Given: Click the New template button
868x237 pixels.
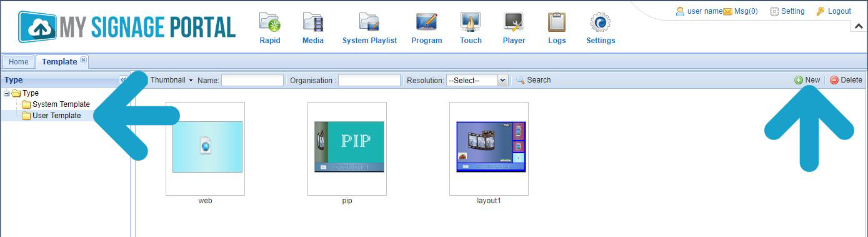Looking at the screenshot, I should click(807, 80).
